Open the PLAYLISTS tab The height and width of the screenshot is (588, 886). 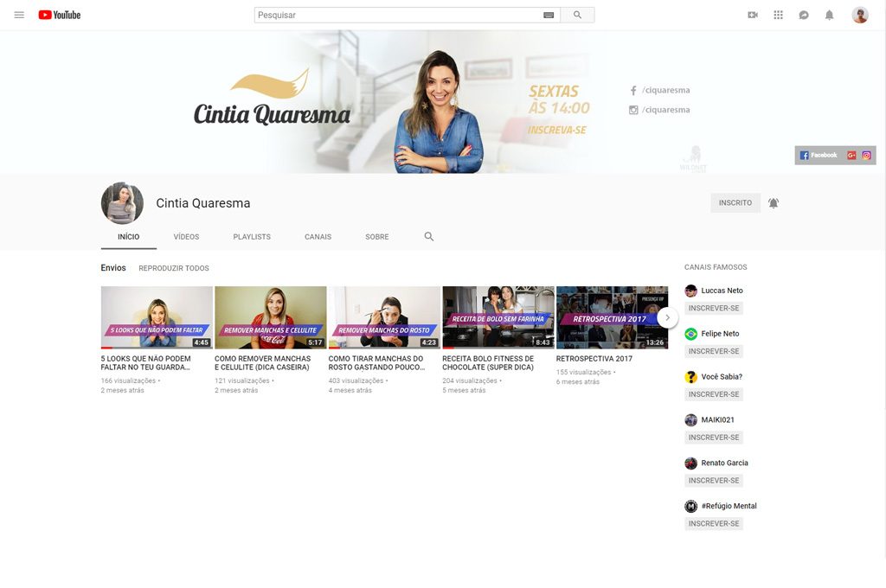pyautogui.click(x=252, y=237)
